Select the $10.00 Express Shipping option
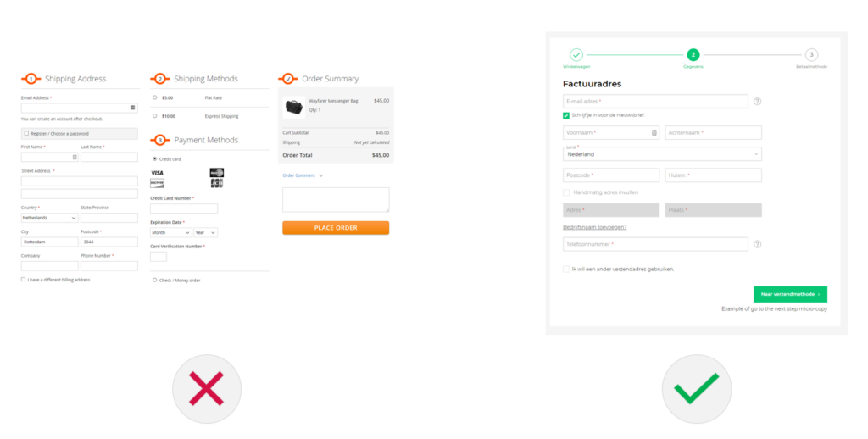The image size is (868, 439). (x=154, y=115)
